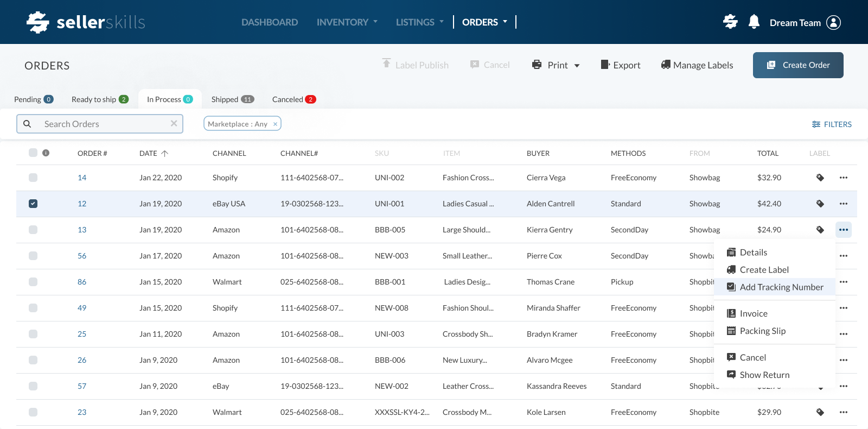Click into the Search Orders field
Viewport: 868px width, 429px height.
coord(103,124)
